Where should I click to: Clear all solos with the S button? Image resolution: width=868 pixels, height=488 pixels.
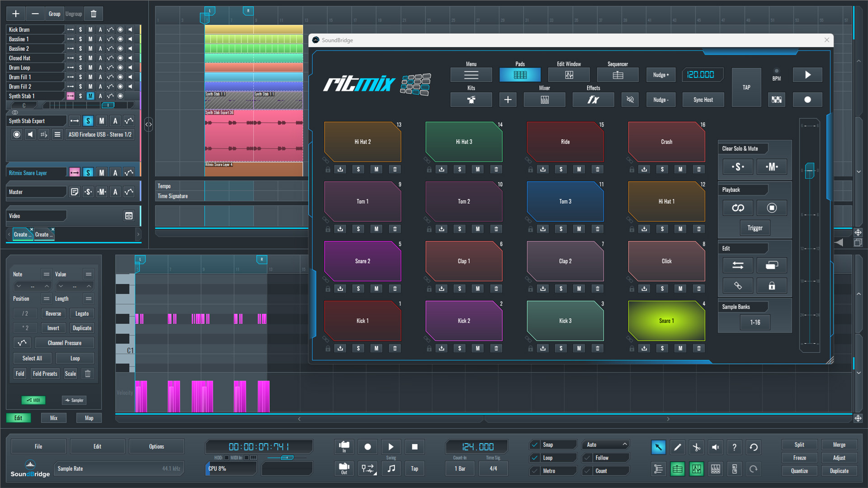pyautogui.click(x=738, y=167)
